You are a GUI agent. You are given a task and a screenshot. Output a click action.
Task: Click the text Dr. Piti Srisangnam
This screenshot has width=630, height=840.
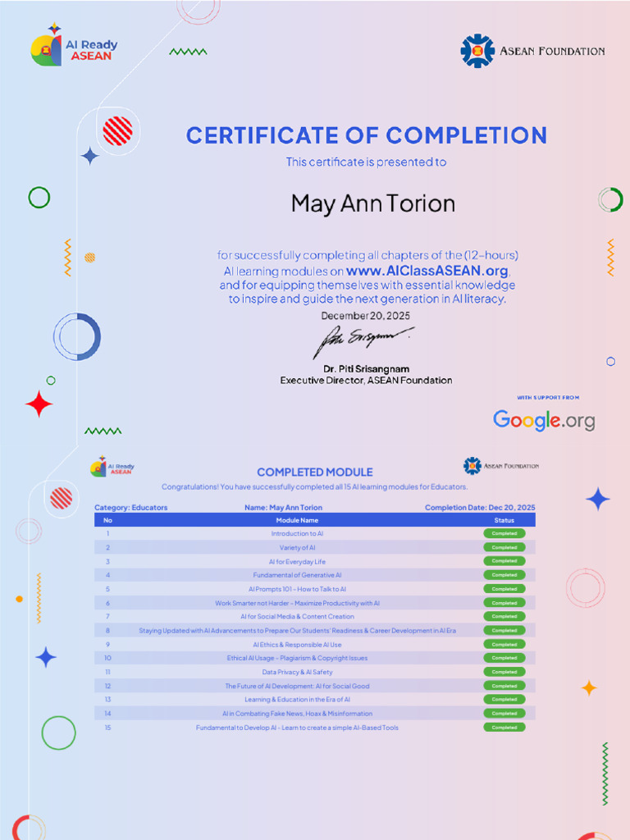point(367,369)
